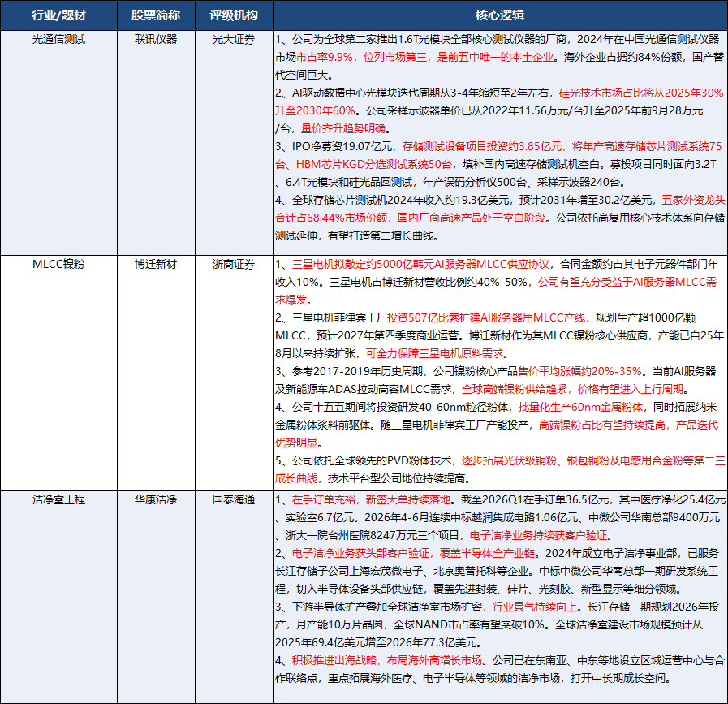Click red text 三星电机拟敲定约5000亿韩元AI服务器MLCC供应协议

pyautogui.click(x=420, y=264)
